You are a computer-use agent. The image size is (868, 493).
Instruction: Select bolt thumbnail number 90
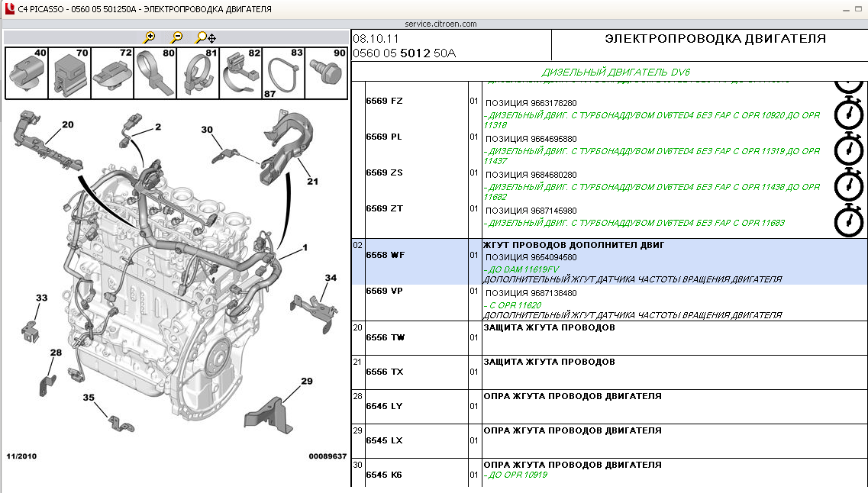click(327, 73)
